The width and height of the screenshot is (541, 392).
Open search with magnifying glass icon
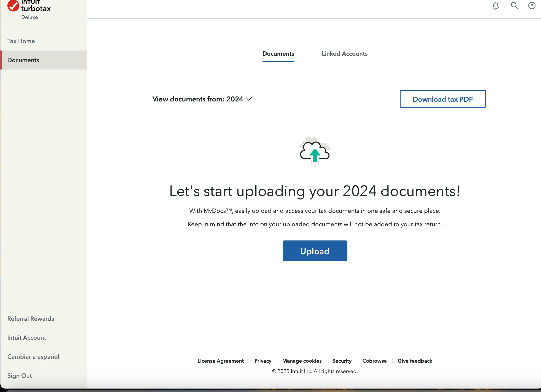(514, 6)
